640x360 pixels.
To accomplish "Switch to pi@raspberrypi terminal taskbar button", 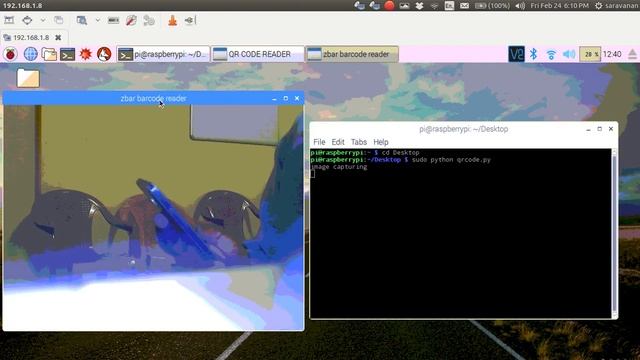I will pos(163,54).
